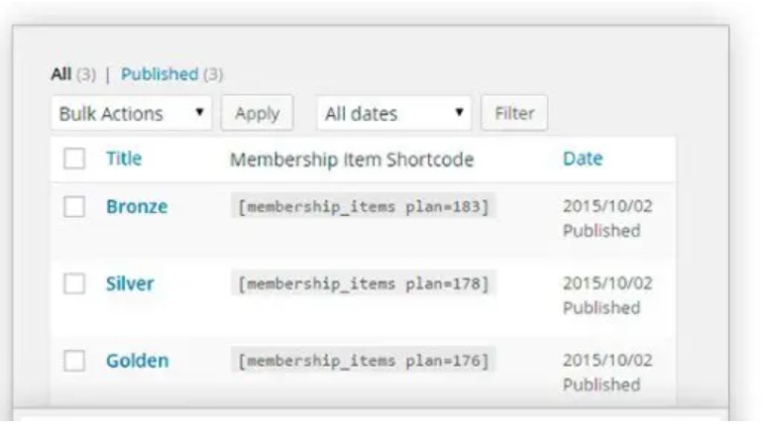Select the plan=178 shortcode text
This screenshot has height=435, width=768.
pos(364,284)
